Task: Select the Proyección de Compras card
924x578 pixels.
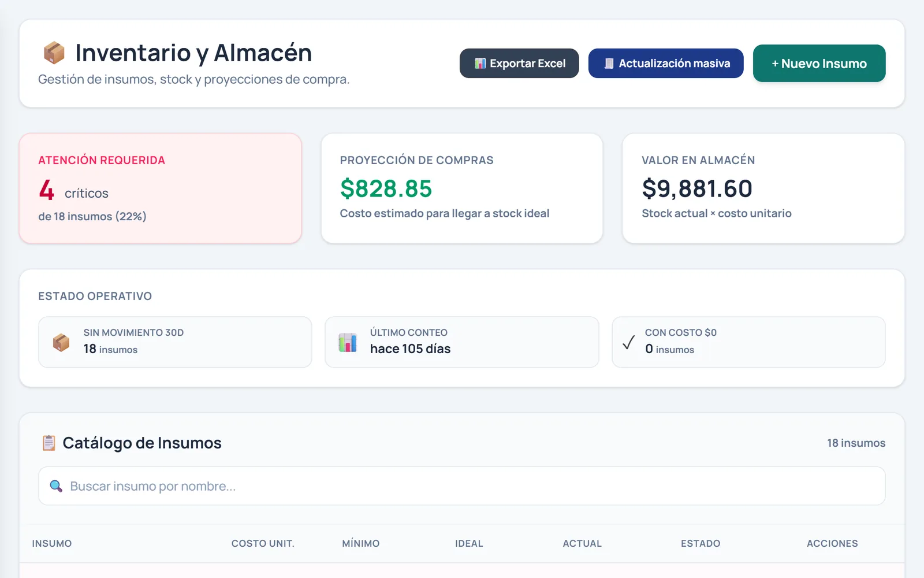Action: 462,188
